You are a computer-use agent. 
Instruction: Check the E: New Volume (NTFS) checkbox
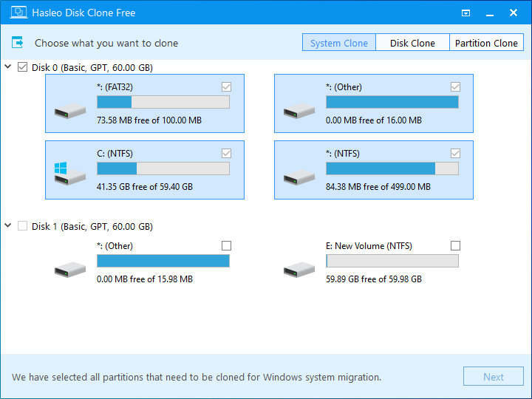click(455, 245)
